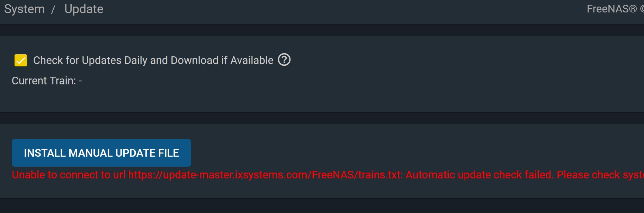644x213 pixels.
Task: Click the 'Automatic update check failed' text
Action: 480,175
